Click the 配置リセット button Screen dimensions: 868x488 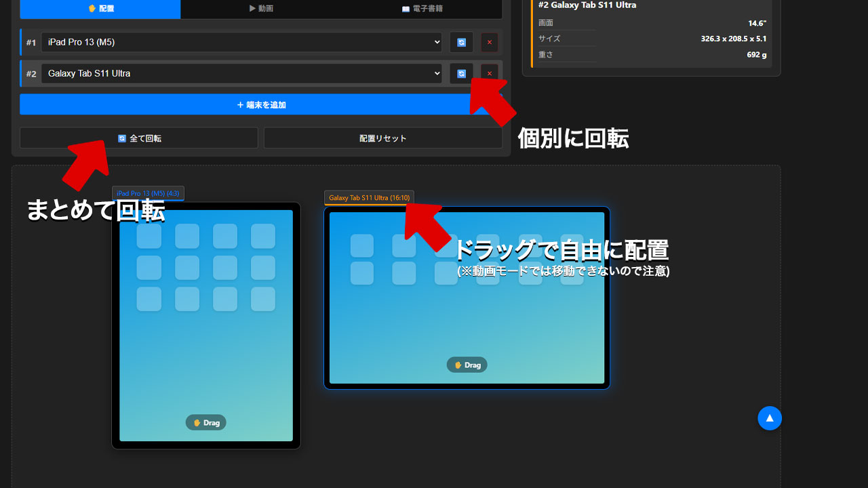pos(382,138)
